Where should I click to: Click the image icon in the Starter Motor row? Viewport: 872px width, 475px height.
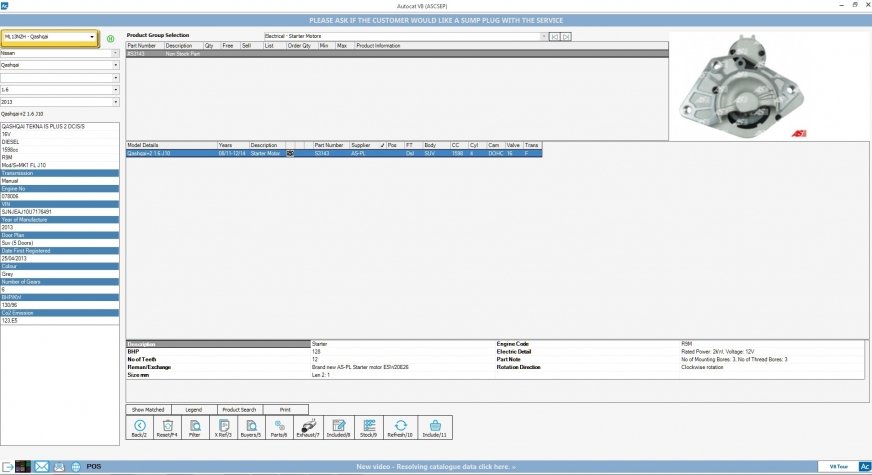point(290,154)
